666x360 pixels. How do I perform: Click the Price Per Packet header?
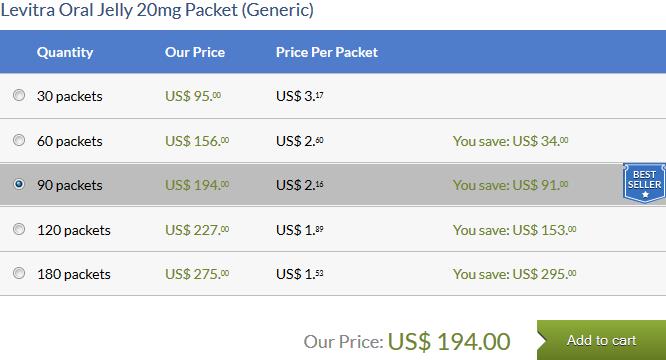pyautogui.click(x=327, y=52)
